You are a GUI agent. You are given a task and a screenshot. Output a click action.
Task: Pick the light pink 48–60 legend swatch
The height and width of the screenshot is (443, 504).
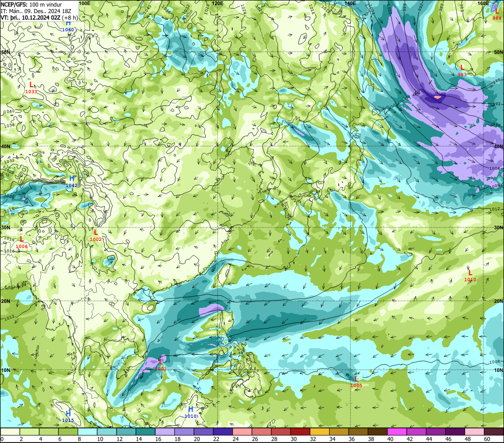pos(474,431)
